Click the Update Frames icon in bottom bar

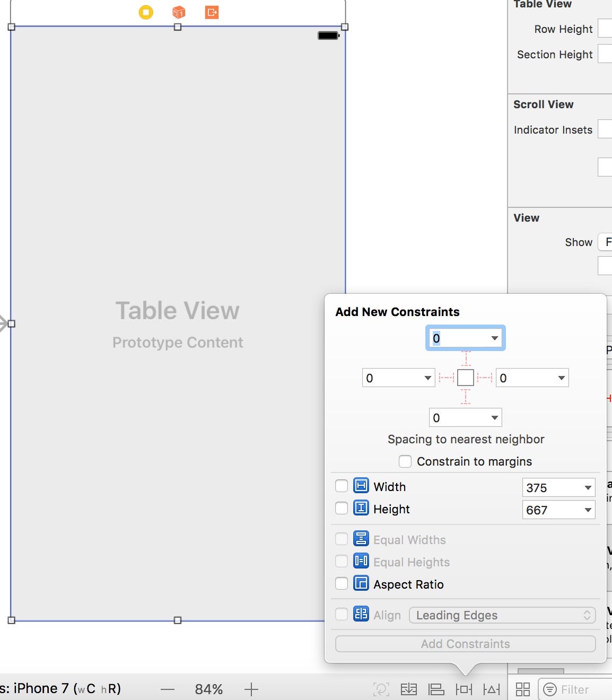[x=381, y=689]
